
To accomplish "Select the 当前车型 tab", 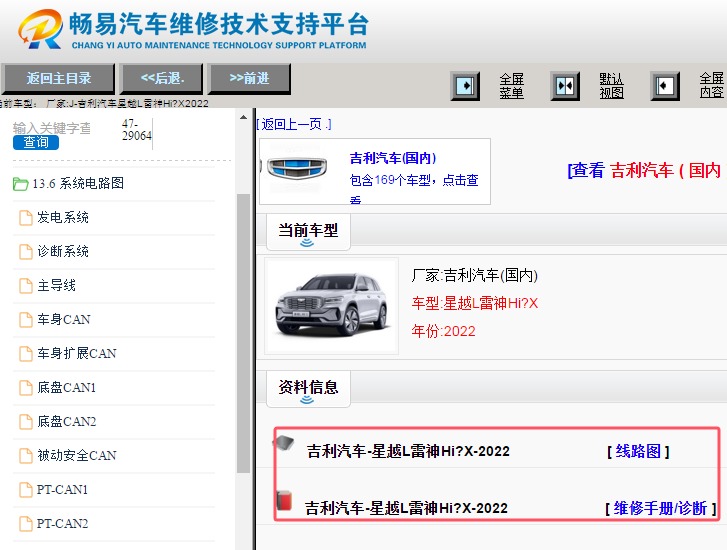I will tap(308, 231).
